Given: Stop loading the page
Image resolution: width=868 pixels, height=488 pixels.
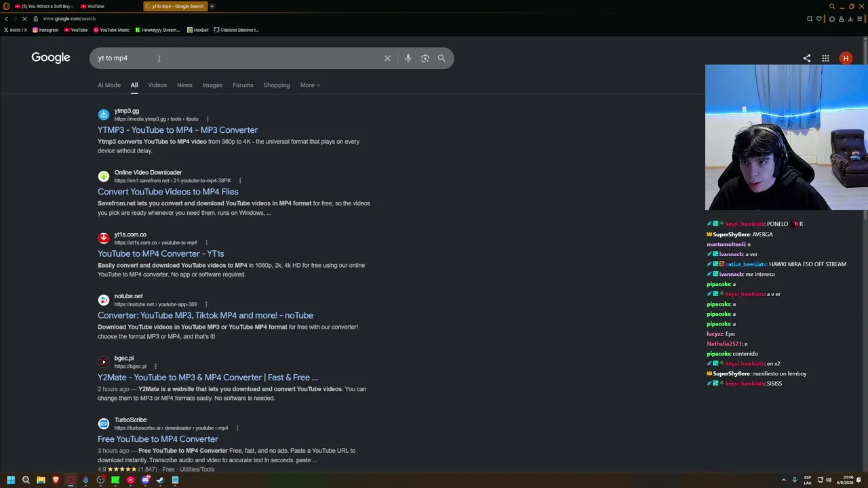Looking at the screenshot, I should click(x=24, y=19).
